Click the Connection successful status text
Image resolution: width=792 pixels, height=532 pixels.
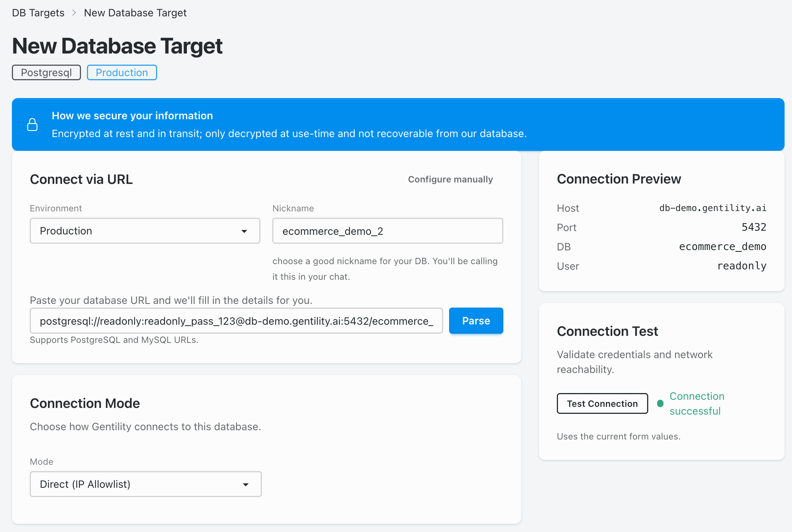point(697,403)
